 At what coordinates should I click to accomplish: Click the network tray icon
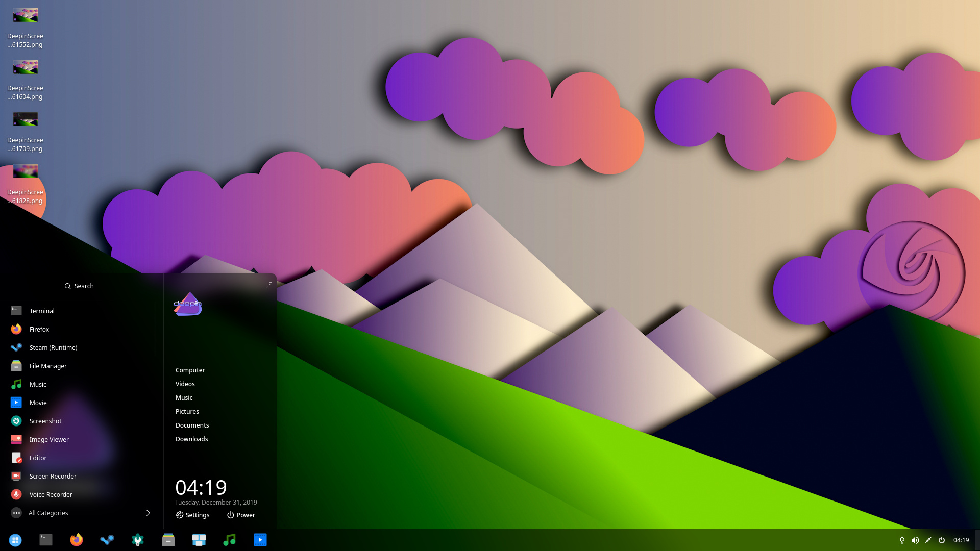click(928, 540)
